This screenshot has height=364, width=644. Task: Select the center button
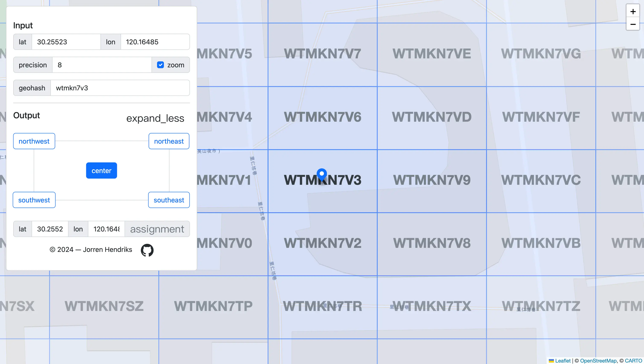(x=101, y=170)
